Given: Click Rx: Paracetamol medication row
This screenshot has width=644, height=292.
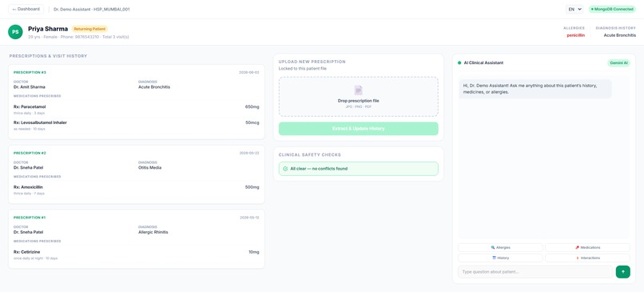Looking at the screenshot, I should [137, 110].
